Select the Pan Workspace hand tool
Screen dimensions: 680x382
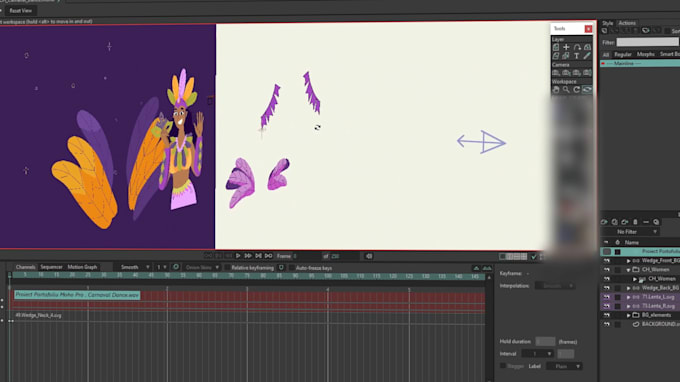click(556, 90)
